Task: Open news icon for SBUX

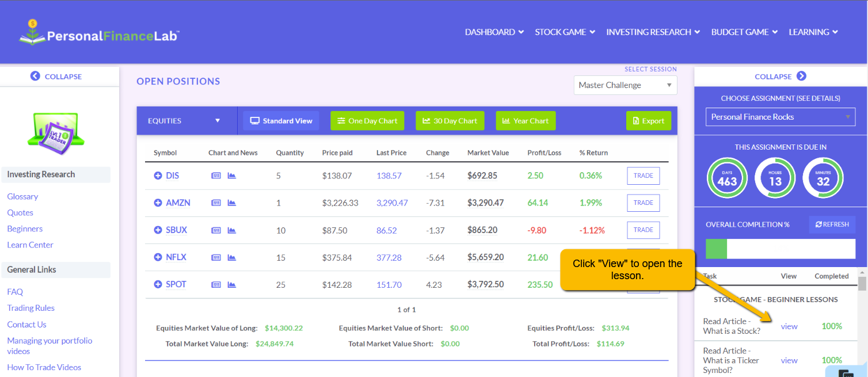Action: point(216,230)
